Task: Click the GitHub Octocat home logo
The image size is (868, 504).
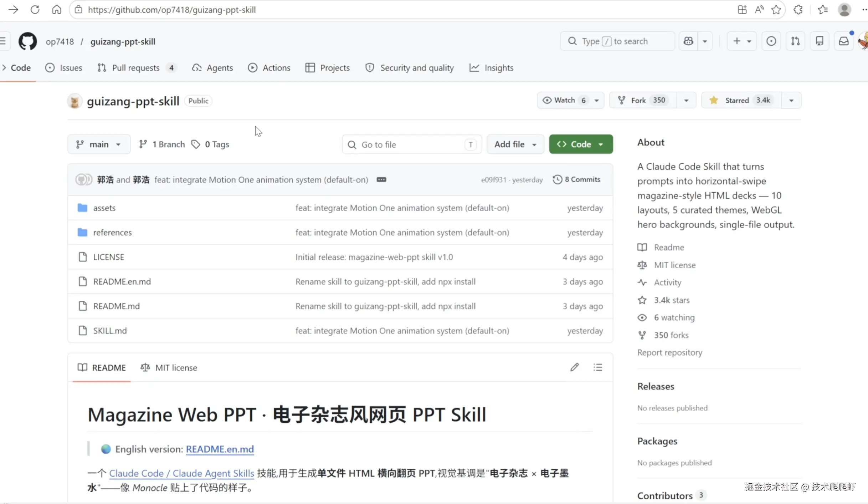Action: (x=27, y=41)
